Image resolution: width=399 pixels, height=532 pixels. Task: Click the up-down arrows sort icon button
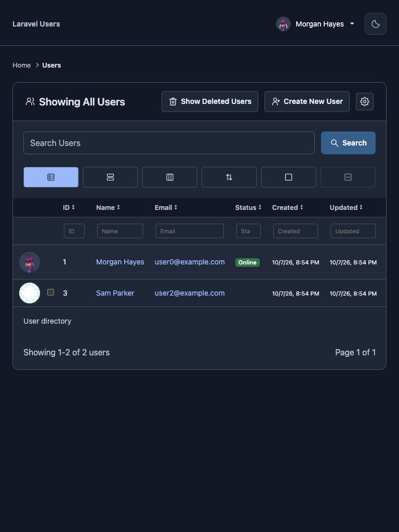point(229,177)
